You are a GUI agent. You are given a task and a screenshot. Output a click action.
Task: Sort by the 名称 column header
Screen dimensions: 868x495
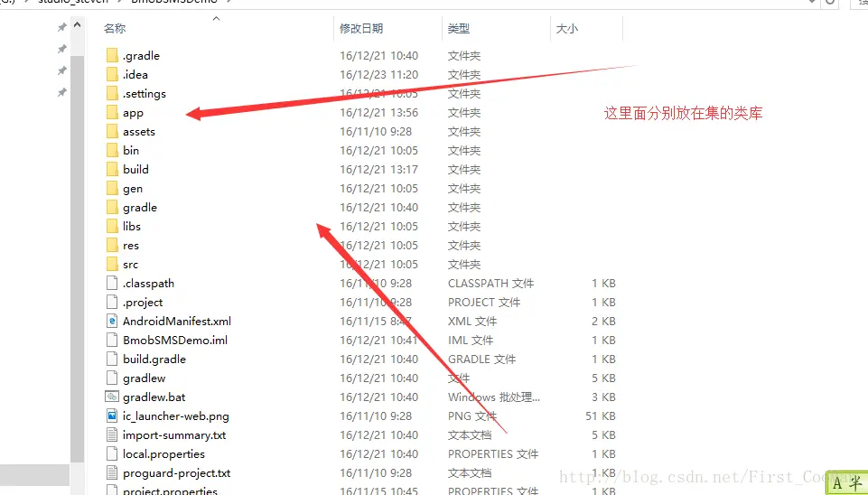[115, 29]
